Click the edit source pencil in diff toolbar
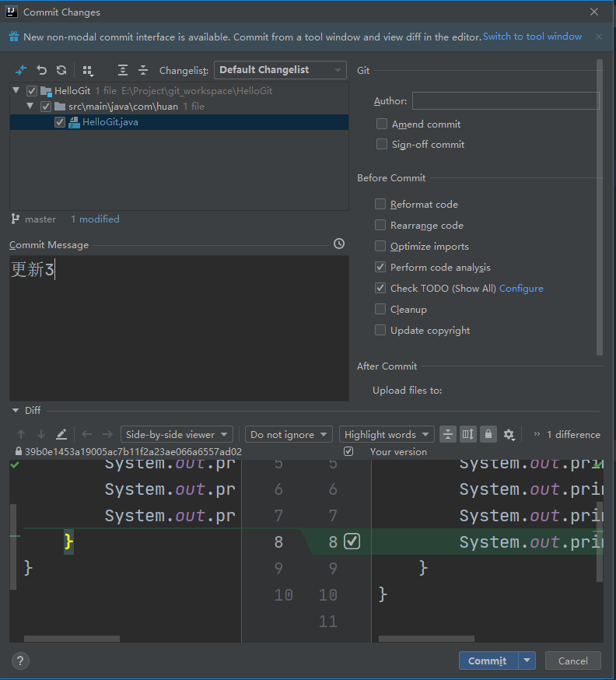 pos(62,434)
